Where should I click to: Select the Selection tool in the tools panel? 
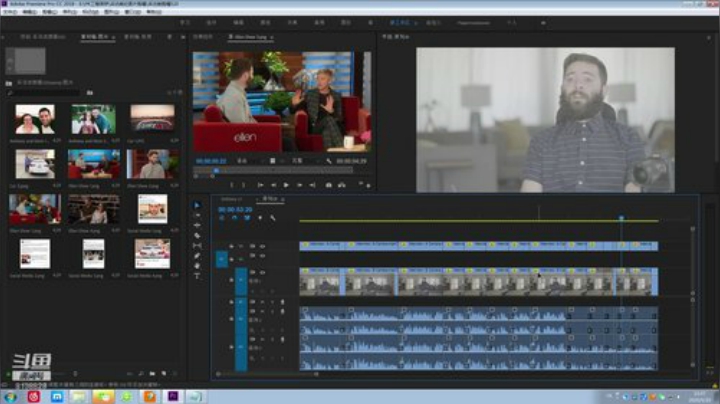point(197,205)
